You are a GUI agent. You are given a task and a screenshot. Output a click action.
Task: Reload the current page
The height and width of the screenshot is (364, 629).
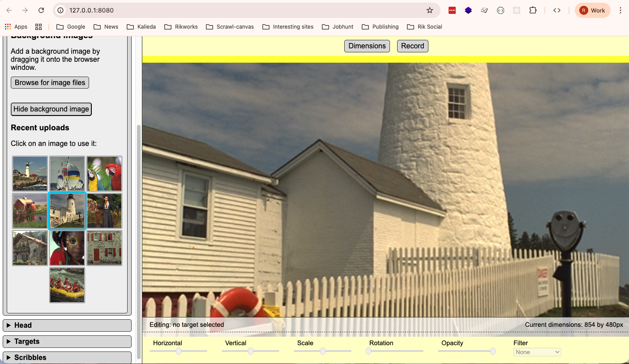coord(41,10)
